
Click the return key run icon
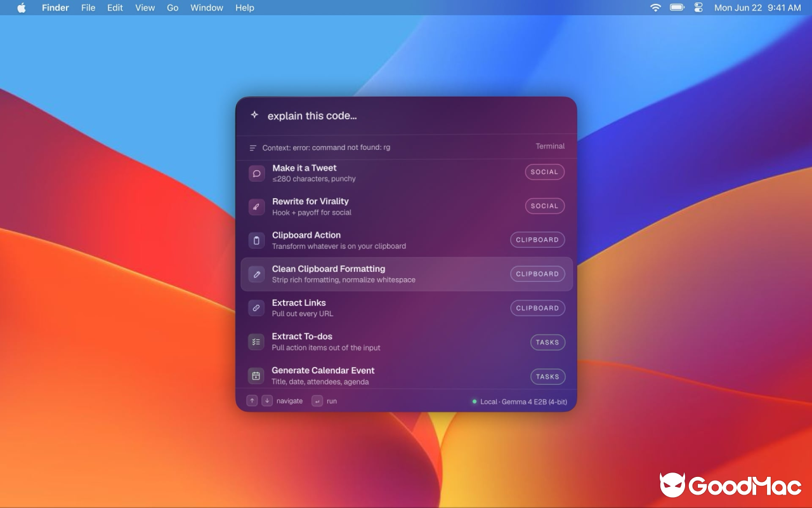317,401
